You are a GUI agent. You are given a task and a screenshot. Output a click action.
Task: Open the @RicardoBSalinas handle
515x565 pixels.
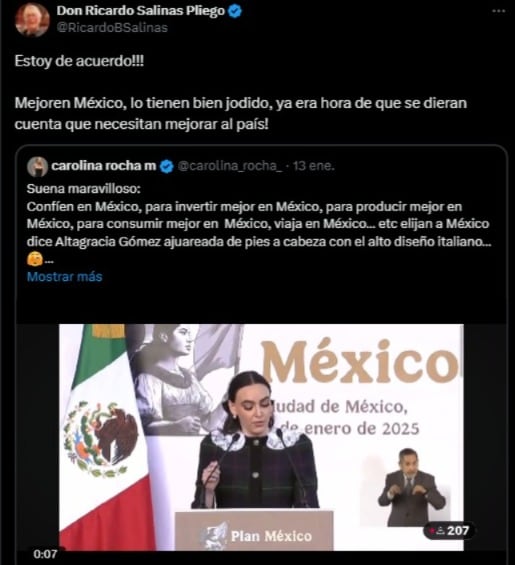click(112, 28)
